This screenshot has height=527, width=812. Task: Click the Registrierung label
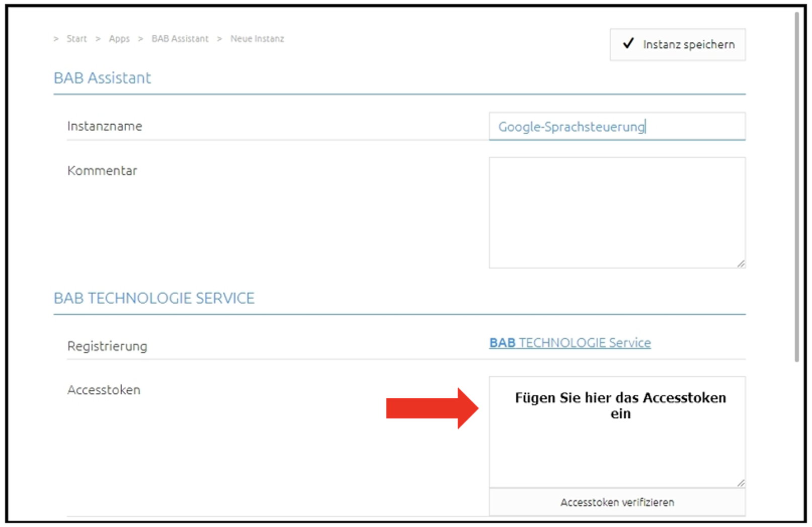[x=107, y=346]
